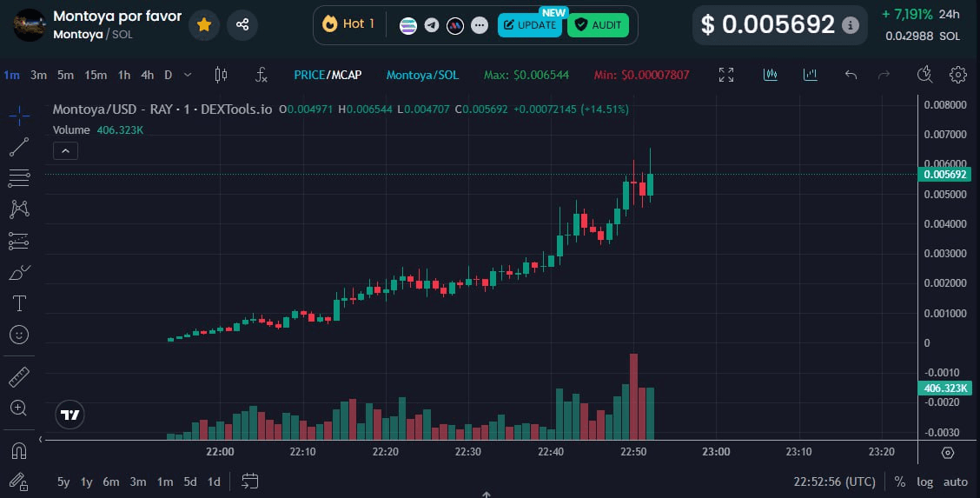Set the range to 3m in bottom bar

pos(137,481)
